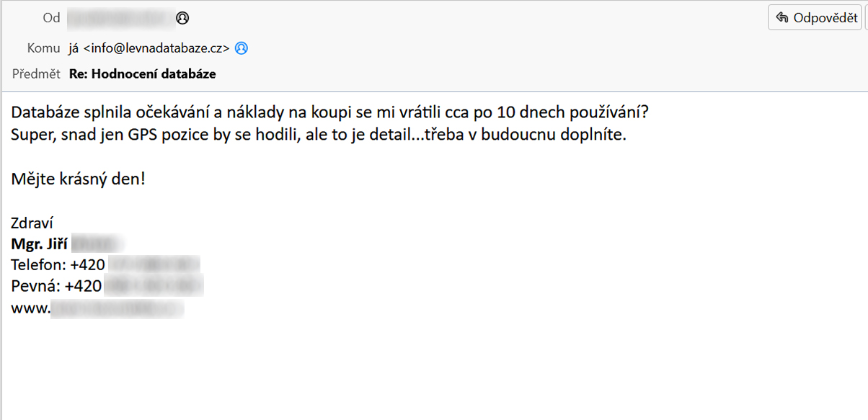Click the Od header label

pyautogui.click(x=51, y=18)
